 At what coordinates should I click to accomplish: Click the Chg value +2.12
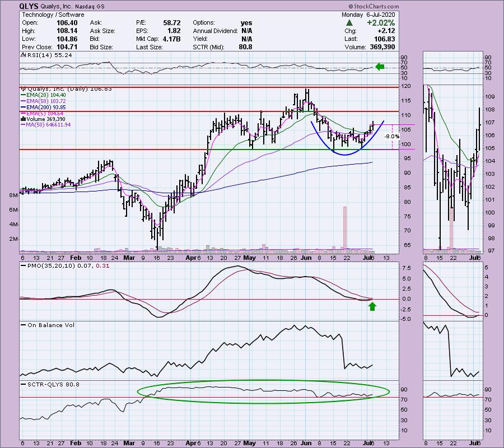(386, 31)
